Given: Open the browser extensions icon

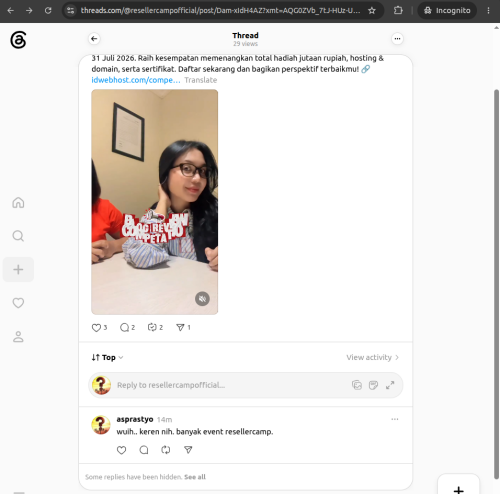Looking at the screenshot, I should tap(398, 11).
